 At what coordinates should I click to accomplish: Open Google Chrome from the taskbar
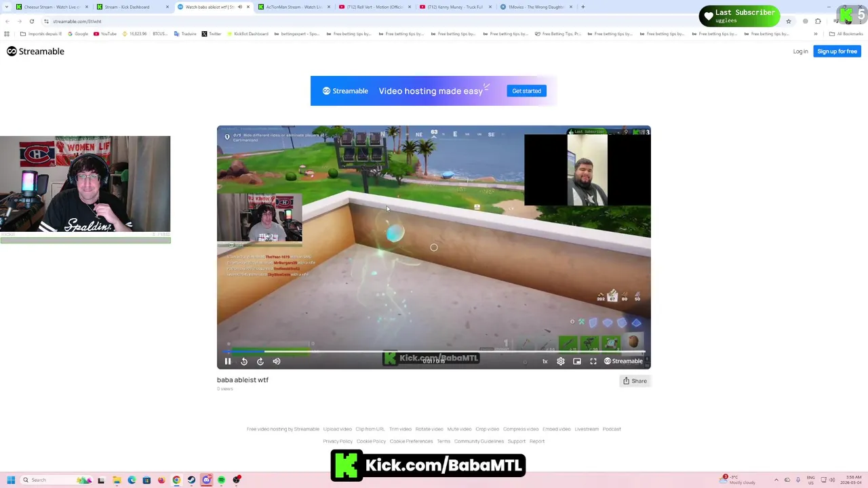pyautogui.click(x=176, y=480)
